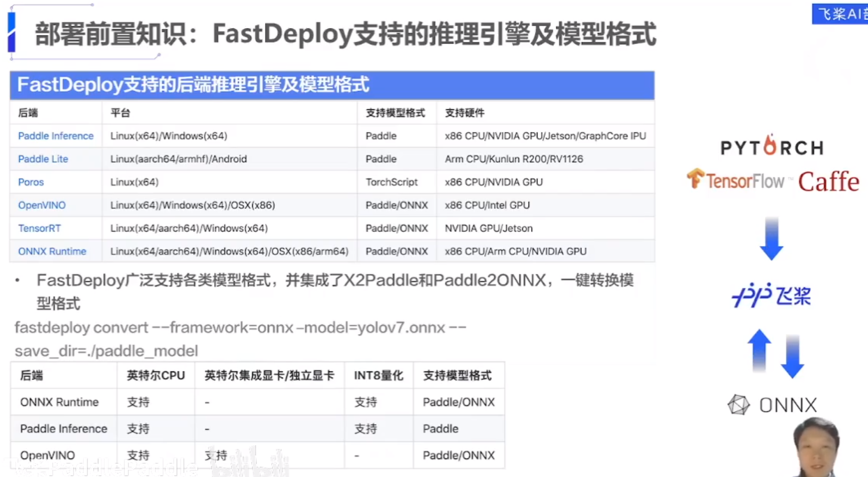Viewport: 868px width, 477px height.
Task: Click the blue down arrow below TensorFlow
Action: pos(771,237)
